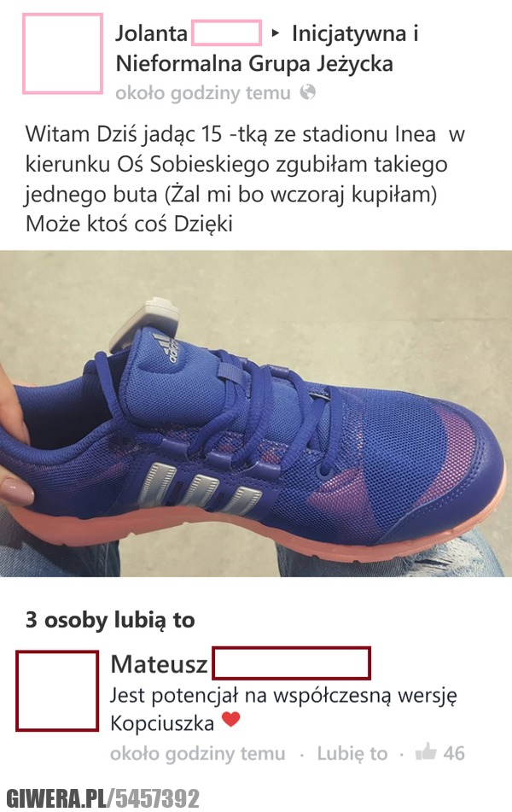Click the 'Lubię to' like link on comment
This screenshot has height=812, width=512.
pyautogui.click(x=352, y=753)
